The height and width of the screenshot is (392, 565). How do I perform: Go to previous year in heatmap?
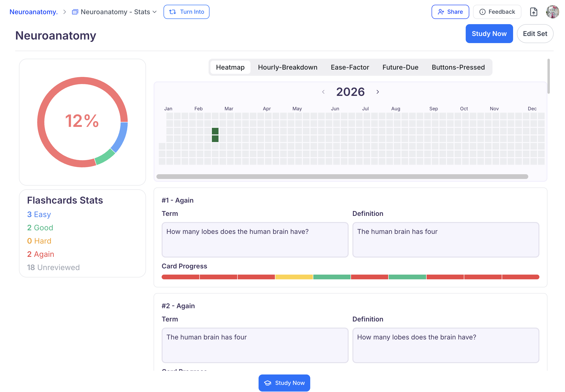click(x=323, y=92)
